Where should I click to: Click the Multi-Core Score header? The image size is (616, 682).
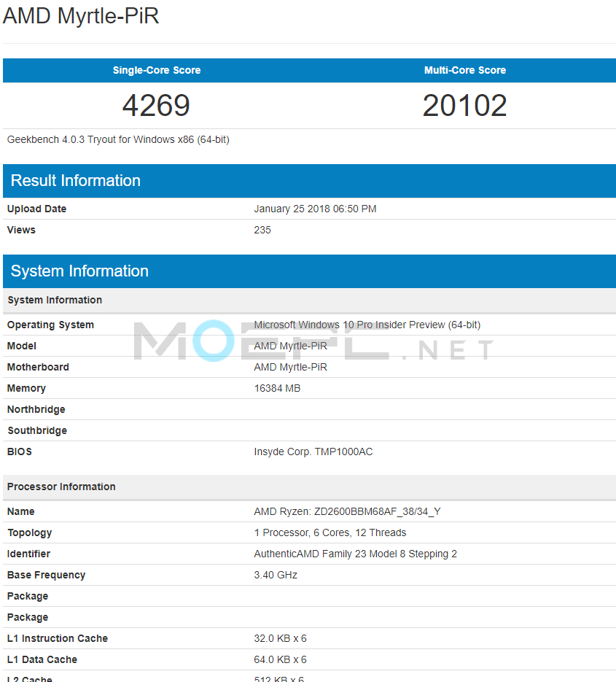coord(464,71)
